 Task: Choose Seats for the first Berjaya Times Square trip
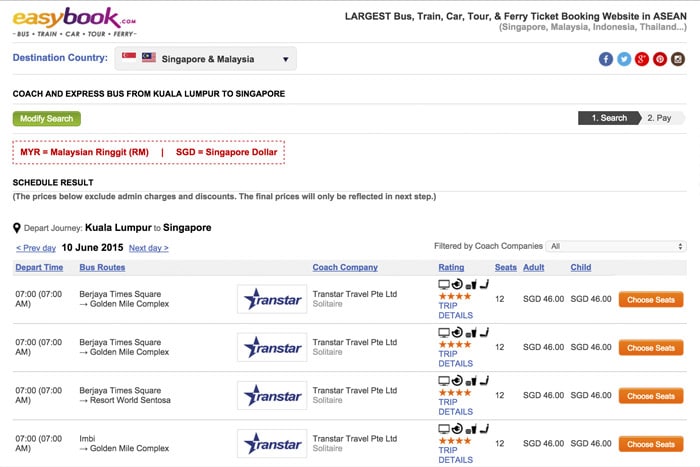tap(651, 300)
